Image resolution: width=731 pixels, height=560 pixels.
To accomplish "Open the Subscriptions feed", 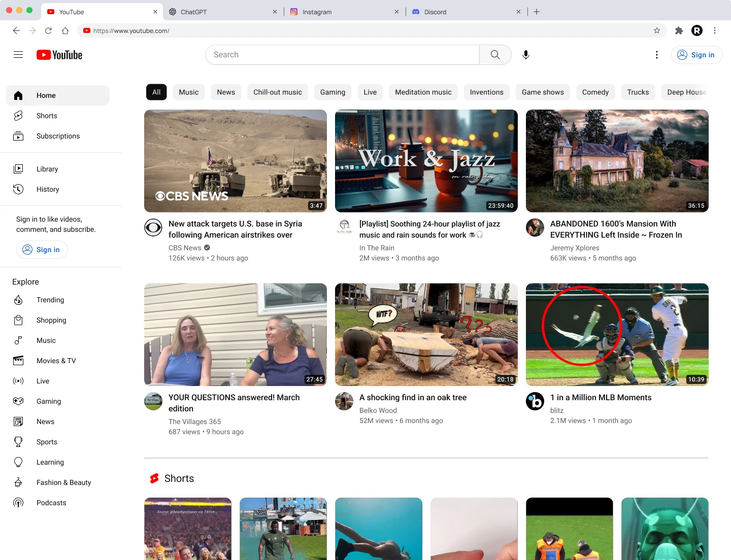I will tap(58, 136).
